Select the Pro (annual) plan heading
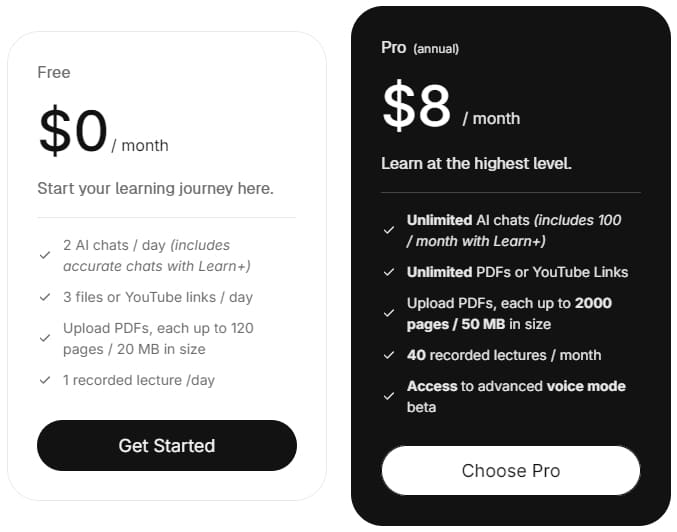The height and width of the screenshot is (532, 677). tap(394, 47)
